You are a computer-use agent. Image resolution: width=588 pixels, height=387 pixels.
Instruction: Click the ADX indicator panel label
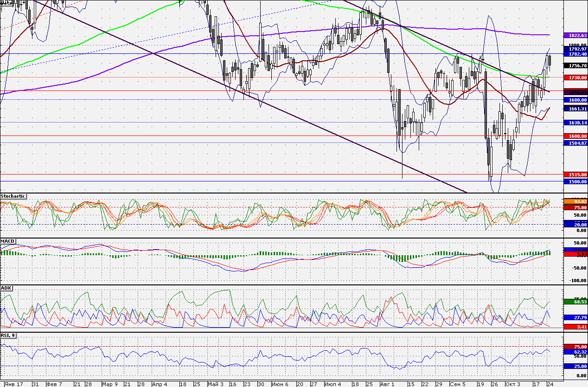click(6, 288)
